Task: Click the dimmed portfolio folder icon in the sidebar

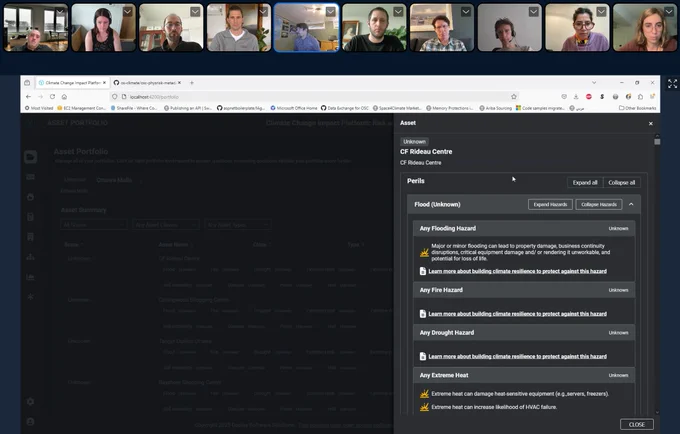Action: pos(30,157)
